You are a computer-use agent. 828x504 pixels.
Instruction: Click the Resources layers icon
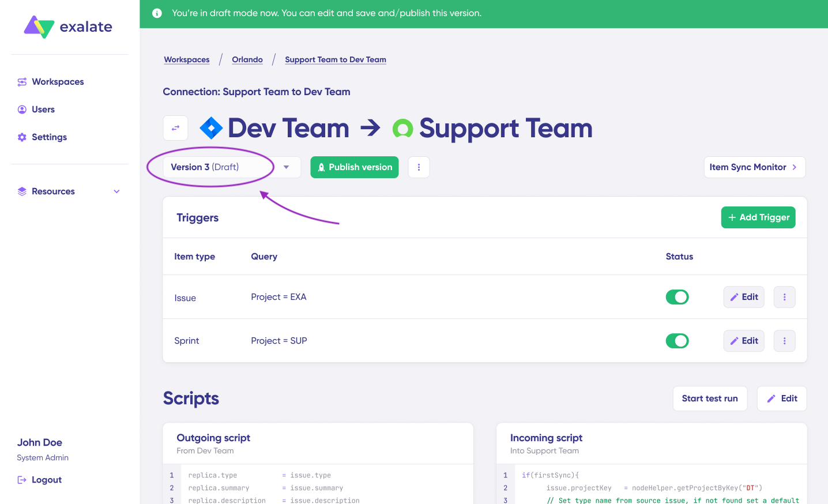click(x=22, y=191)
